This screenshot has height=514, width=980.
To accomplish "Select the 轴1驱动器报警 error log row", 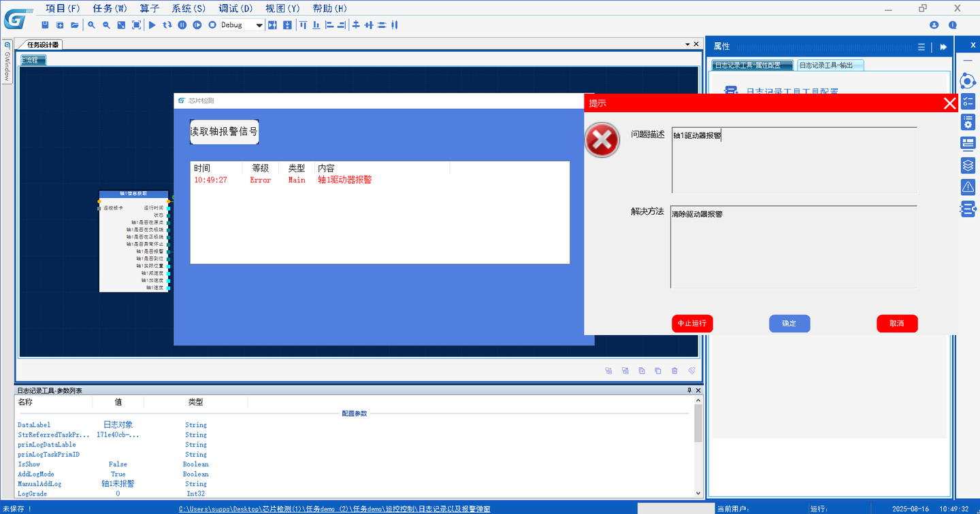I will 380,180.
